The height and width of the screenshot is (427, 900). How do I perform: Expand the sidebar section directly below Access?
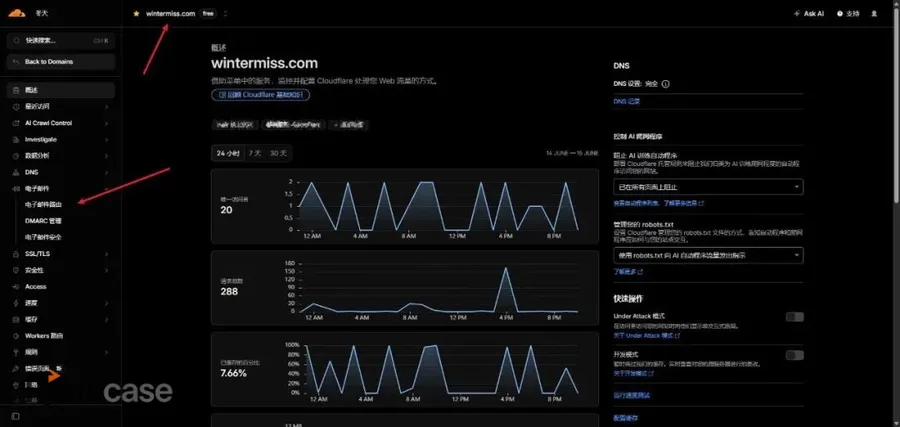(107, 302)
